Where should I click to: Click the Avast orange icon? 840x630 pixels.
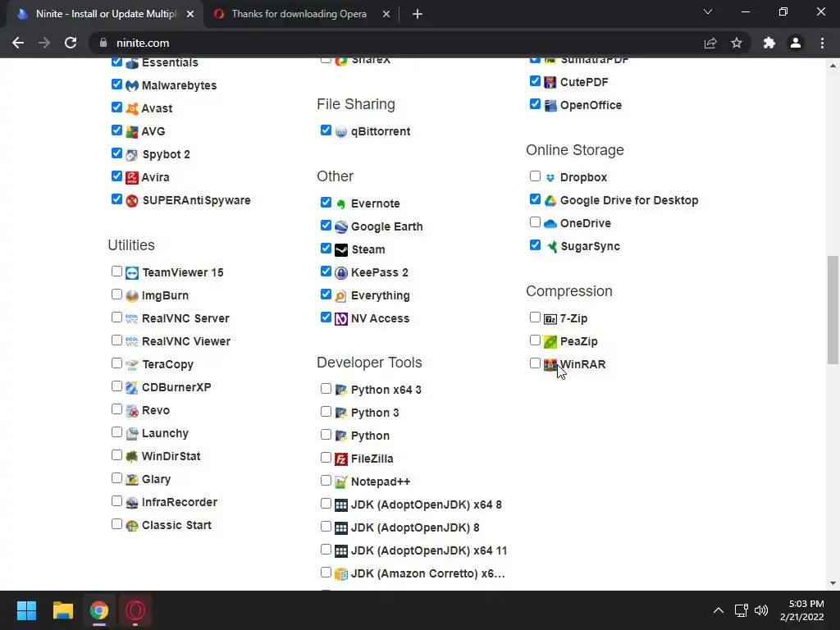pyautogui.click(x=132, y=109)
